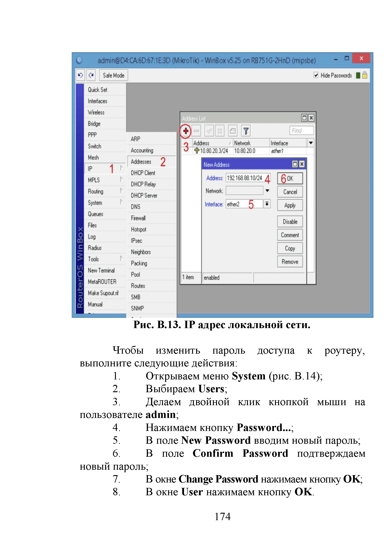Click Make Supout.rif
The height and width of the screenshot is (556, 392).
[x=105, y=293]
